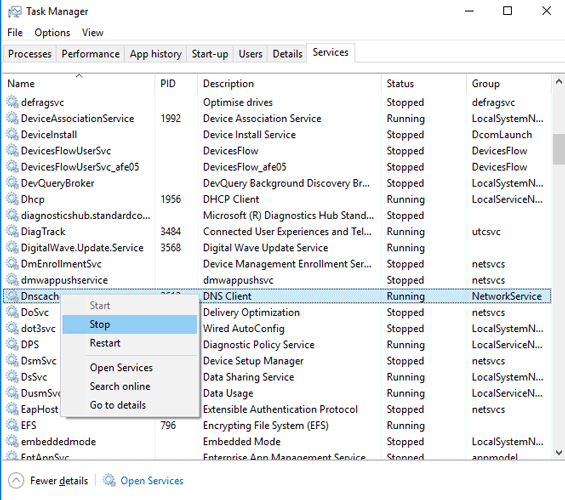Click gear icon beside diagnosticshub.standardco...

tap(12, 215)
